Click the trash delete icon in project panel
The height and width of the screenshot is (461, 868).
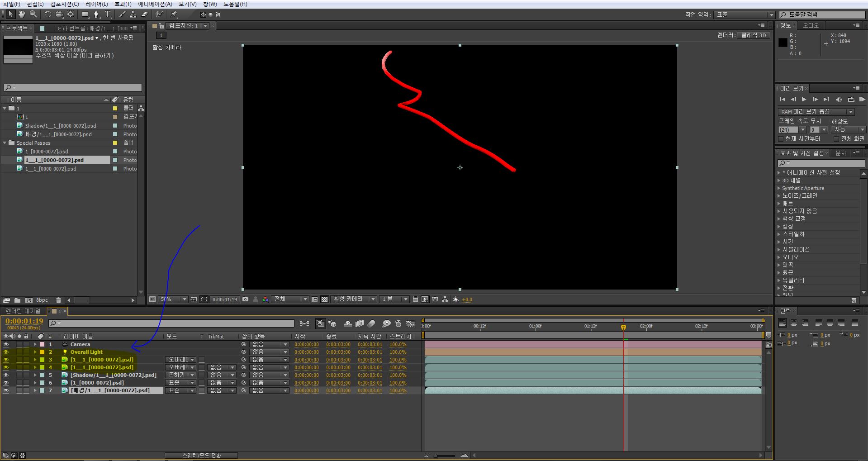click(58, 300)
